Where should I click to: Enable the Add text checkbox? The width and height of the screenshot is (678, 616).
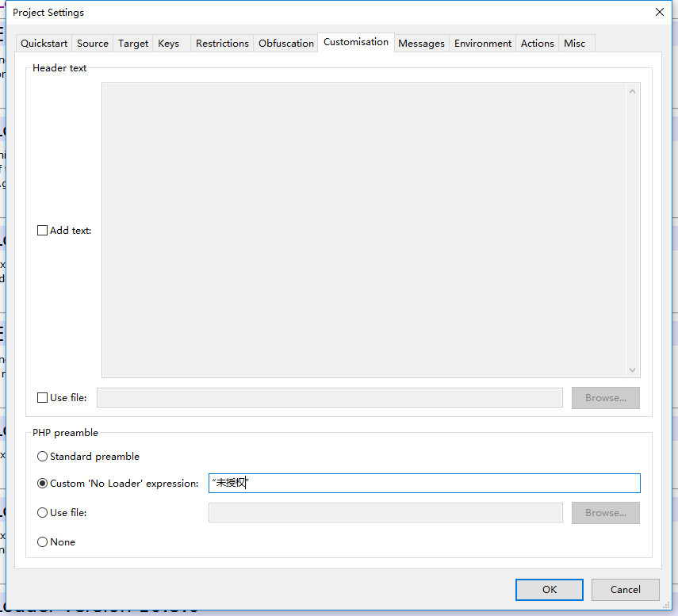pos(42,230)
